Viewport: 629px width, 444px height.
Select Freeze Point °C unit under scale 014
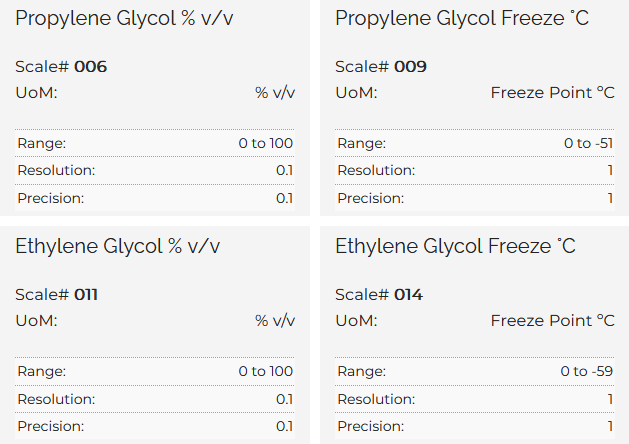click(552, 321)
